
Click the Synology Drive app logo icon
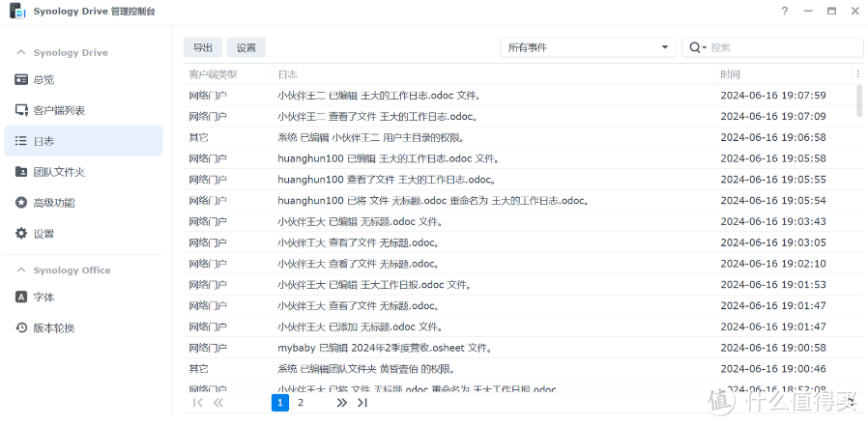18,11
